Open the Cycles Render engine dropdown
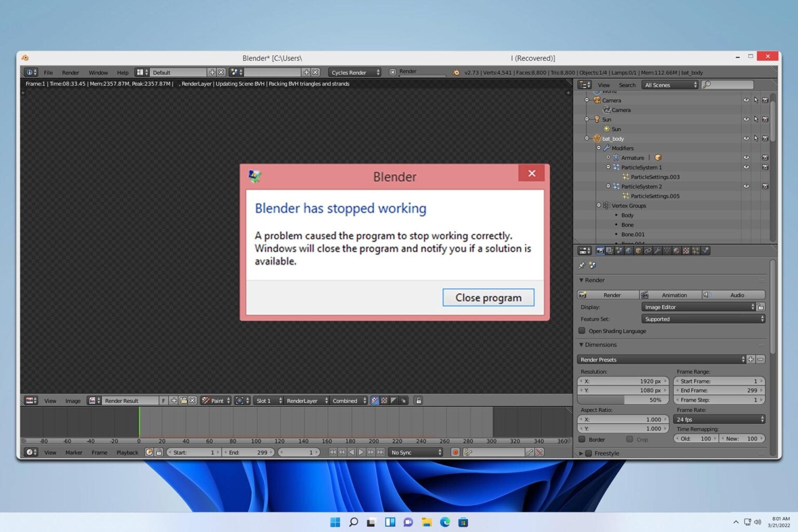The height and width of the screenshot is (532, 798). (x=355, y=73)
